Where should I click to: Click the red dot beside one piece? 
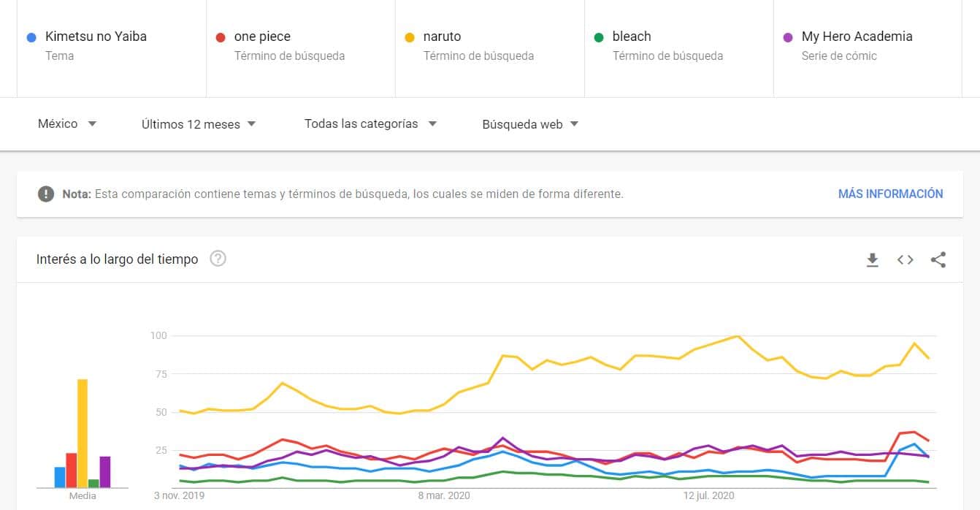(220, 37)
